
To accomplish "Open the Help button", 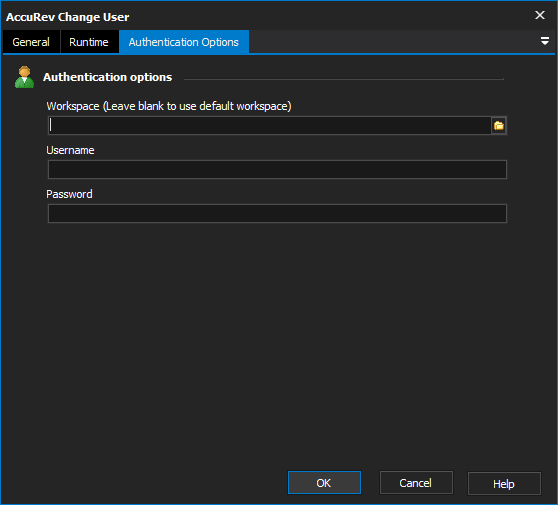I will 504,483.
